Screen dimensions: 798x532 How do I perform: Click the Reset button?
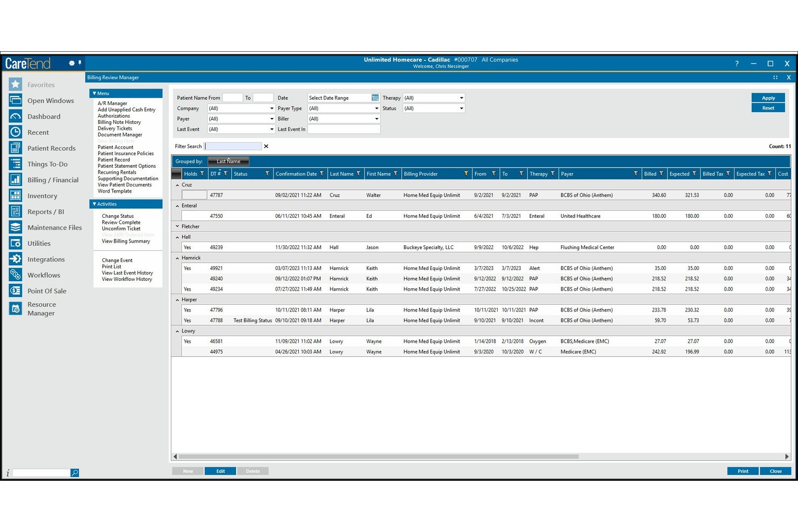click(768, 108)
